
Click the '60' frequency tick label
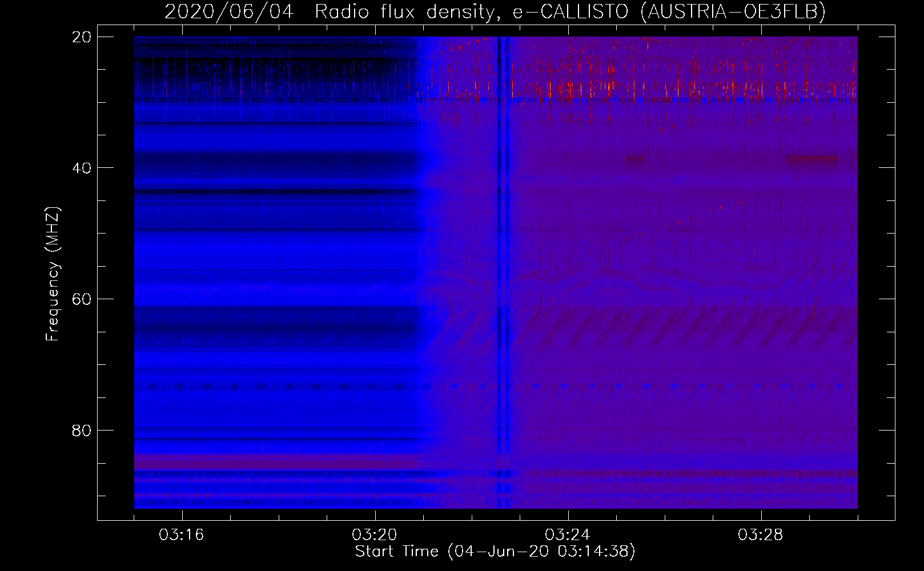(x=82, y=299)
